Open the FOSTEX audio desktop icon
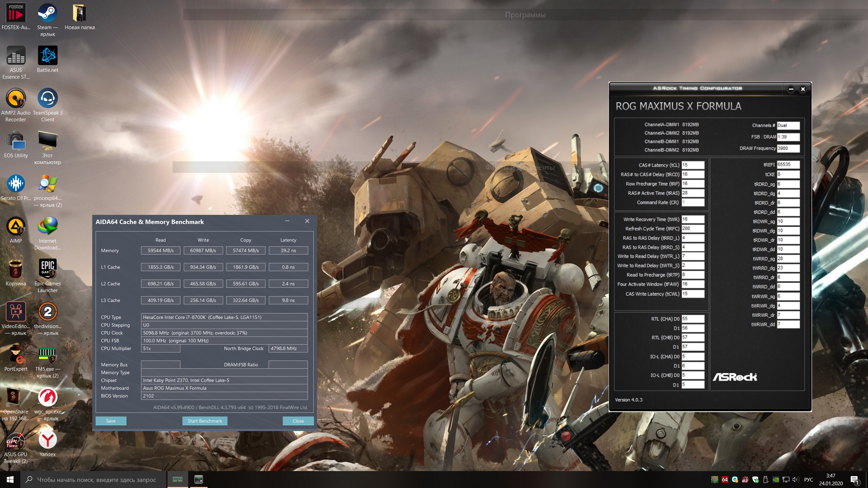 pos(16,14)
